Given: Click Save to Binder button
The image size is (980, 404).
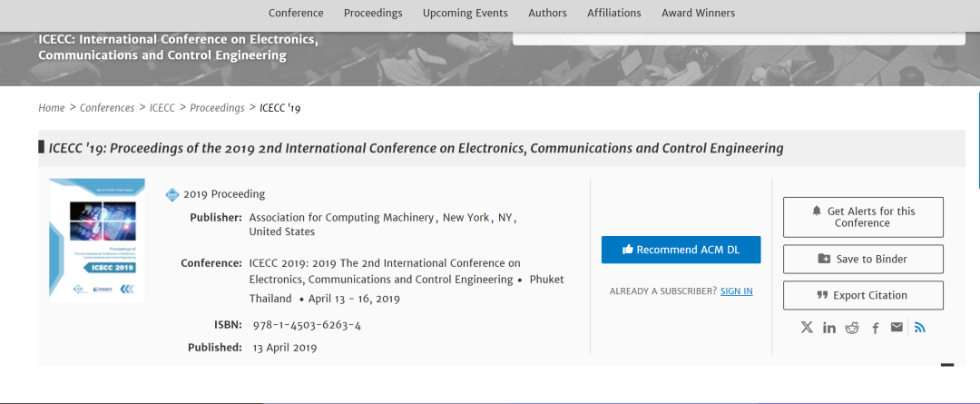Looking at the screenshot, I should (x=863, y=259).
